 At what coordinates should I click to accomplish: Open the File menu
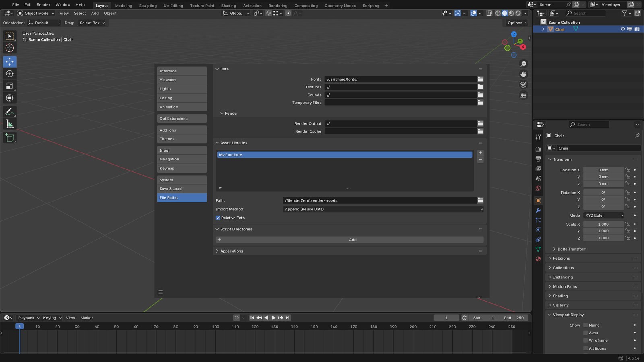pos(16,5)
